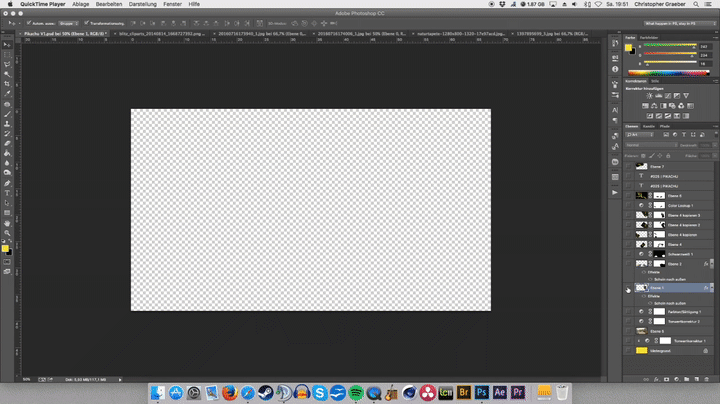The width and height of the screenshot is (720, 404).
Task: Toggle the Autom. ausw. checkbox
Action: tap(27, 21)
